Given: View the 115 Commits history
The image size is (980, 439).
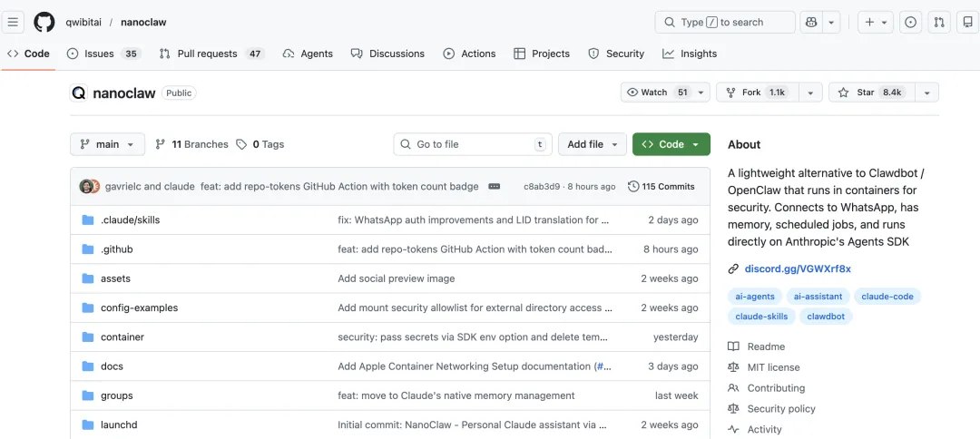Looking at the screenshot, I should tap(661, 187).
